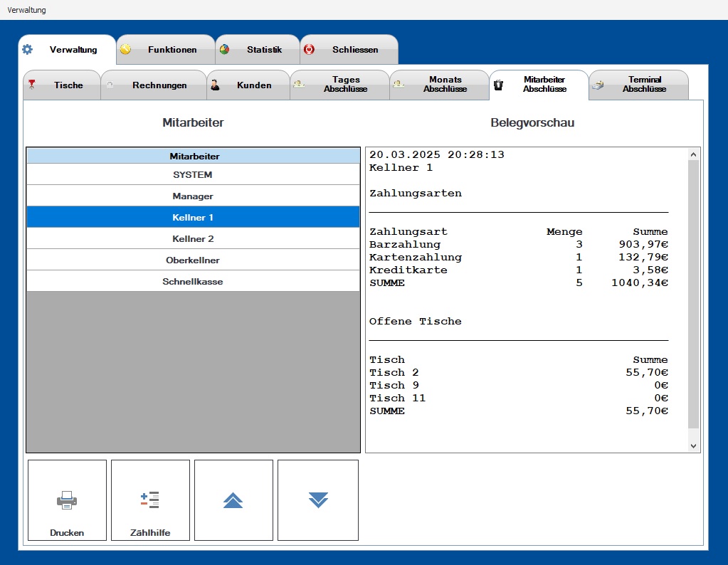Screen dimensions: 728x565
Task: Select the Schnellkasse employee row
Action: tap(193, 282)
